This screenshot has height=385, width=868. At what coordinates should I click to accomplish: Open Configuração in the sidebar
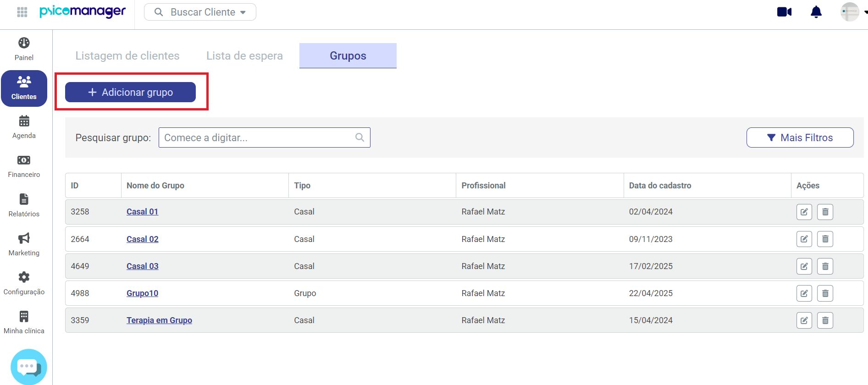click(x=24, y=283)
